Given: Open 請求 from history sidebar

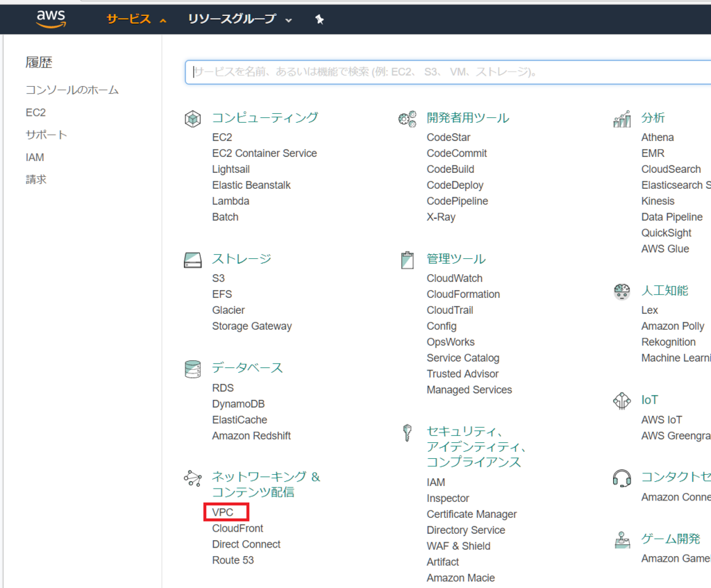Looking at the screenshot, I should [x=36, y=180].
